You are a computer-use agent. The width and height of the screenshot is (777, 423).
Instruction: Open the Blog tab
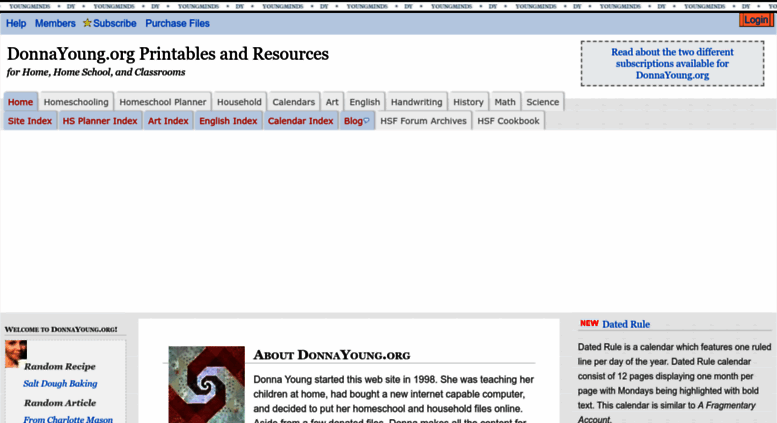pyautogui.click(x=356, y=121)
